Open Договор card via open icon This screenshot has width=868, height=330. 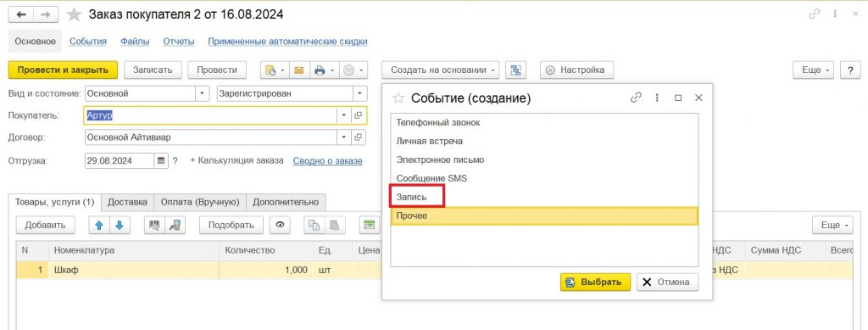pos(359,137)
